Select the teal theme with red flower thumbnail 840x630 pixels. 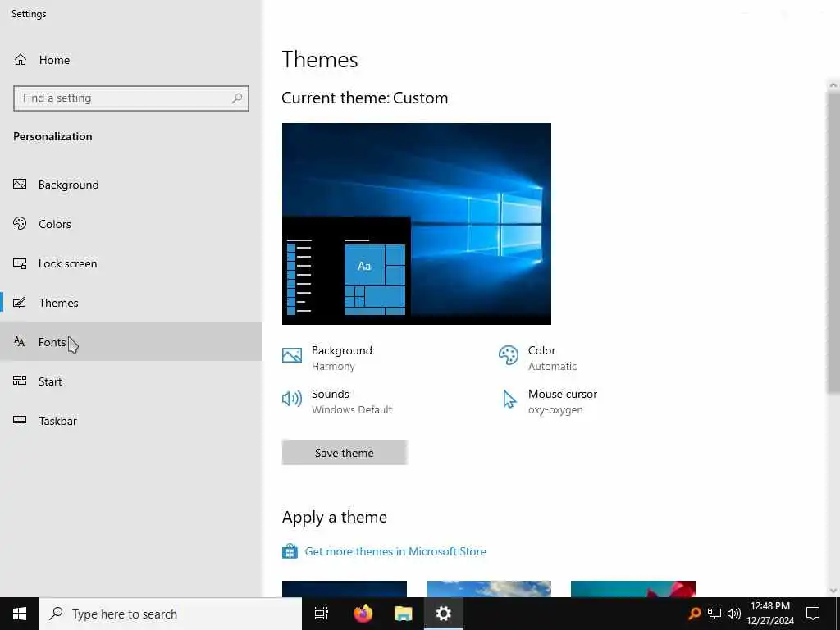[x=633, y=589]
